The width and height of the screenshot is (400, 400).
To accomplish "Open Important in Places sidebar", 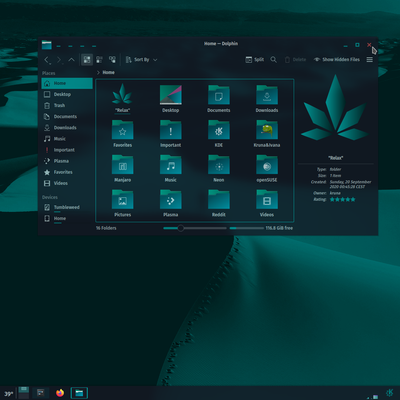I will (x=67, y=150).
